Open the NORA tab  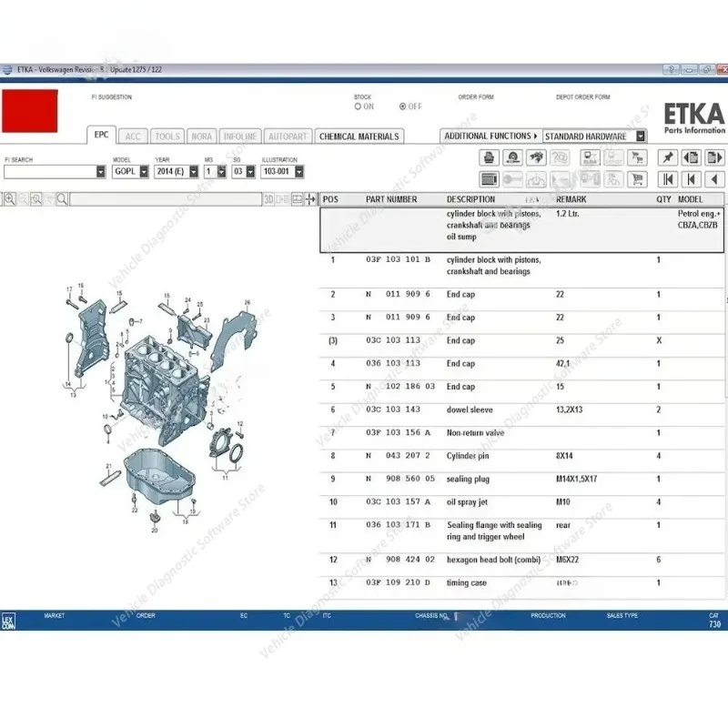(201, 136)
